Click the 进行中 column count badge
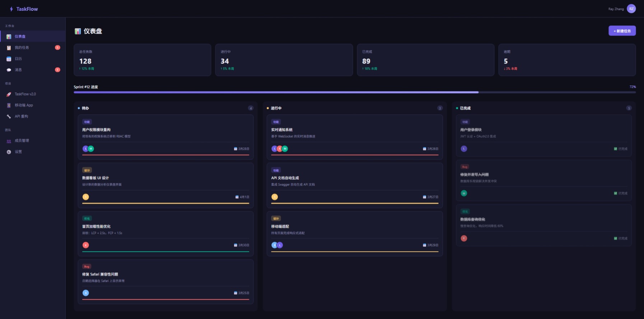Image resolution: width=644 pixels, height=319 pixels. pyautogui.click(x=440, y=108)
